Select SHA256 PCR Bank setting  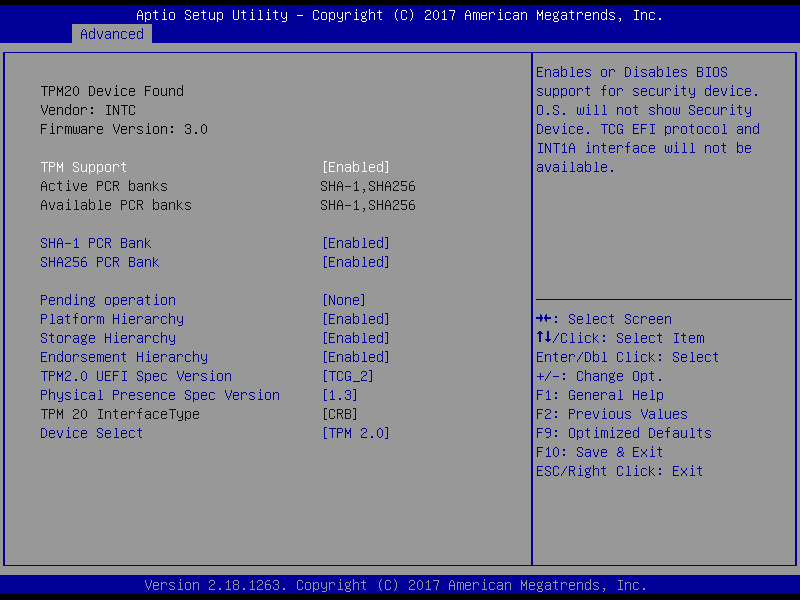coord(100,262)
